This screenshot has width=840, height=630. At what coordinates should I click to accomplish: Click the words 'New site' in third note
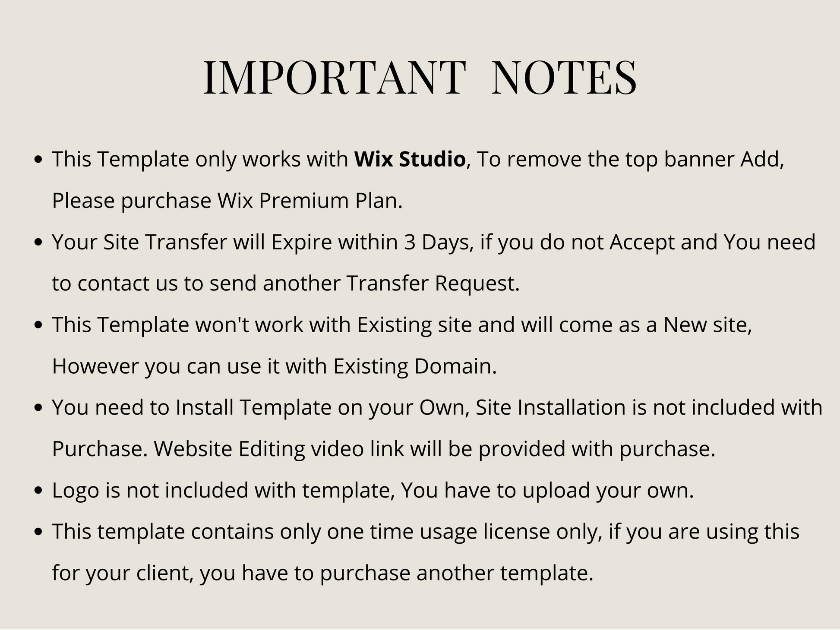707,325
